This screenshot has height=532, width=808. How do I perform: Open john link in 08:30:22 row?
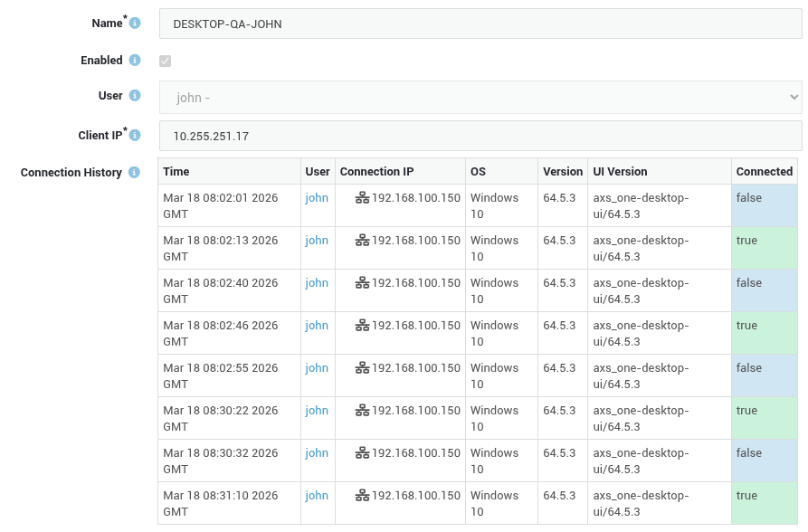(x=317, y=411)
